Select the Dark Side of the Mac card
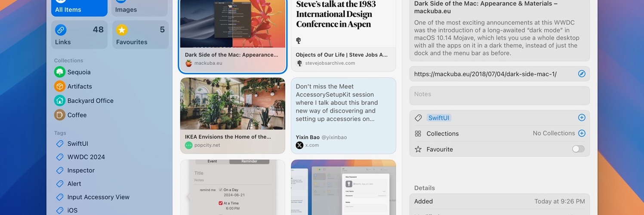This screenshot has height=215, width=644. point(233,36)
